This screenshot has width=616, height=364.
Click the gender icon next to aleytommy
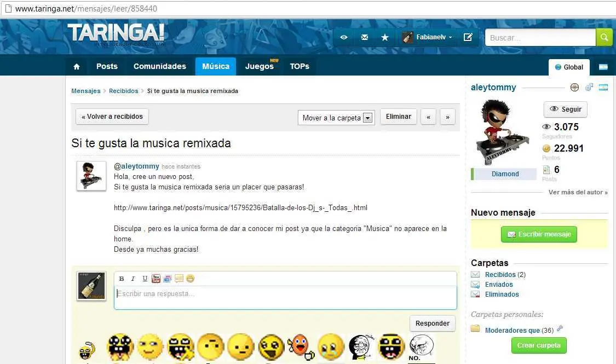[x=589, y=87]
